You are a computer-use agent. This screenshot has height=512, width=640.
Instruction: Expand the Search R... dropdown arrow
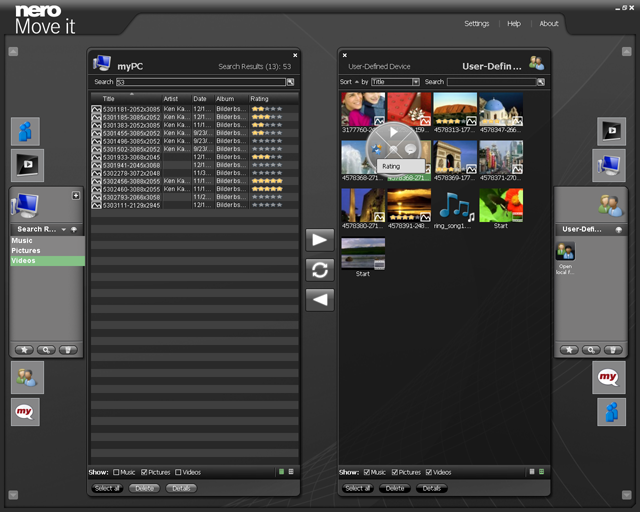[64, 229]
